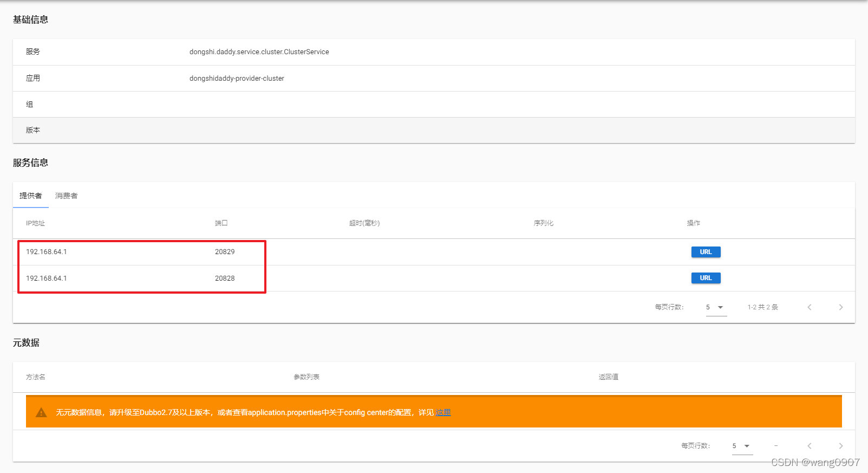Click the warning triangle icon in banner
This screenshot has height=473, width=868.
click(41, 412)
